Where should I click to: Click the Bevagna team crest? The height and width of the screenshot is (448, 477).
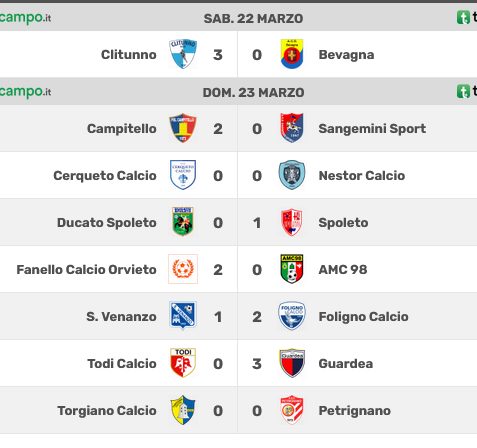click(x=292, y=54)
